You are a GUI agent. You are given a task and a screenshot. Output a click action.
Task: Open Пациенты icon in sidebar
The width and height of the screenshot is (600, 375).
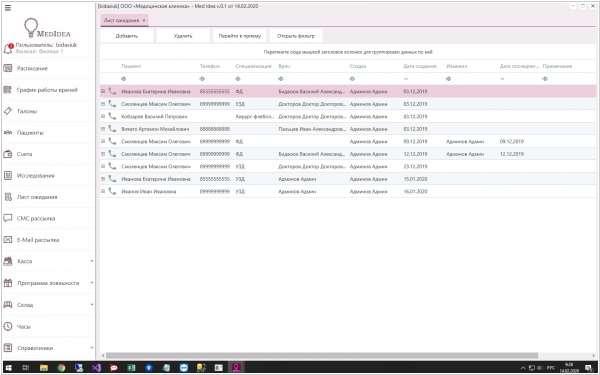(x=8, y=133)
